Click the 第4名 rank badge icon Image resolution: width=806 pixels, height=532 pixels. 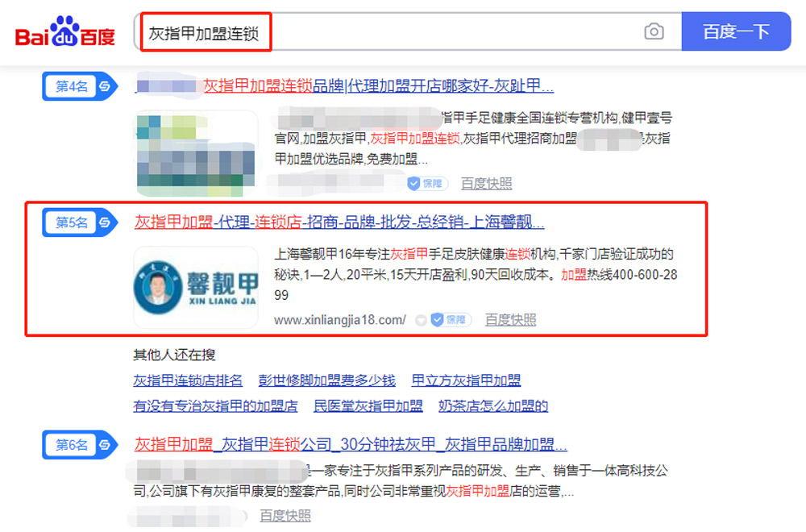80,85
